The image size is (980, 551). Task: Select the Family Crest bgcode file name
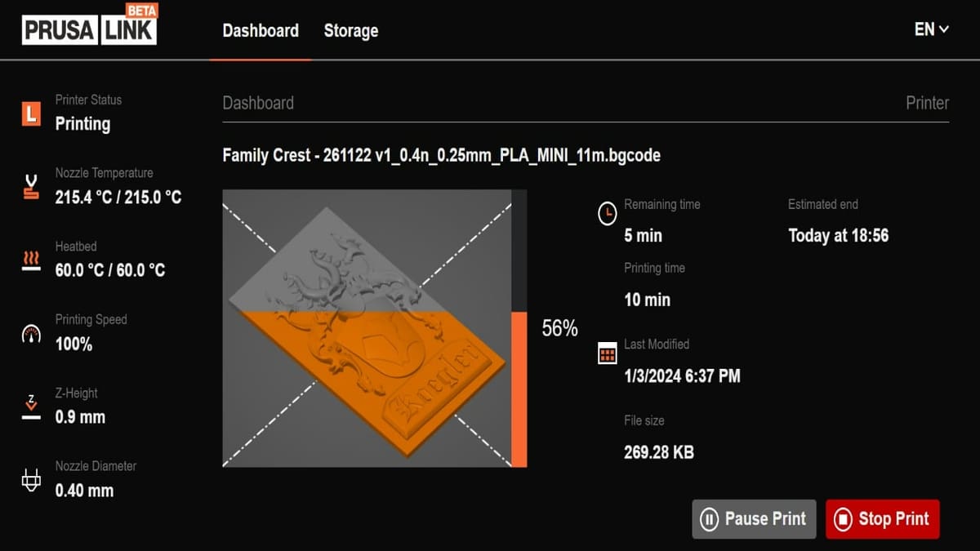(441, 155)
